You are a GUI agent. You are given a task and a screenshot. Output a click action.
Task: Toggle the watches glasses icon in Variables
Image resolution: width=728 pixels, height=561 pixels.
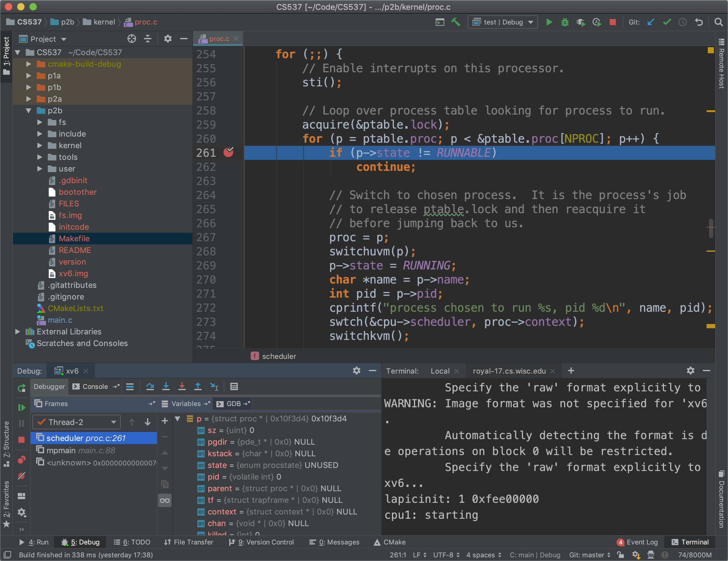click(165, 500)
